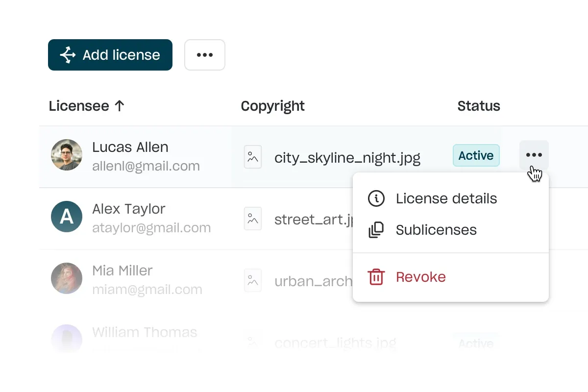Viewport: 588px width, 392px height.
Task: Open the city_skyline_night.jpg file name
Action: [347, 157]
